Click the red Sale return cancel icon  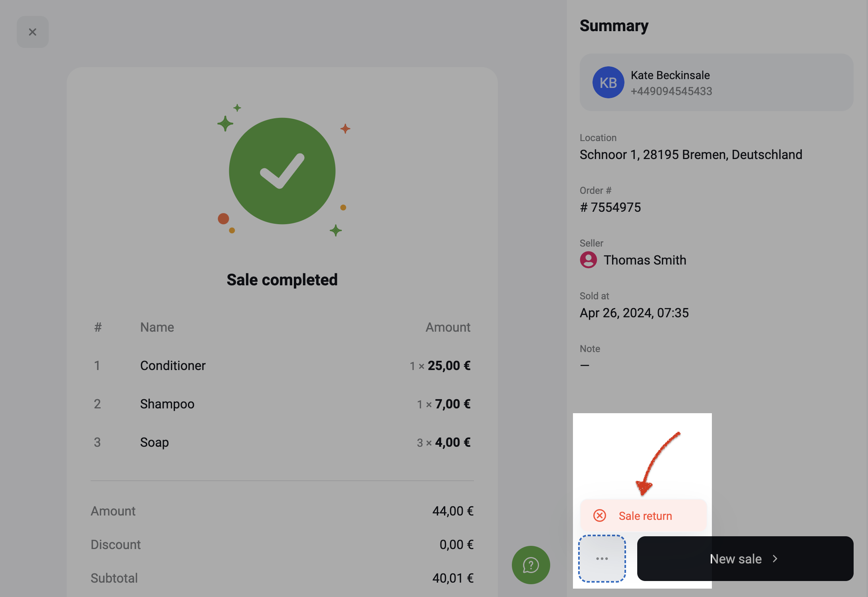click(599, 516)
